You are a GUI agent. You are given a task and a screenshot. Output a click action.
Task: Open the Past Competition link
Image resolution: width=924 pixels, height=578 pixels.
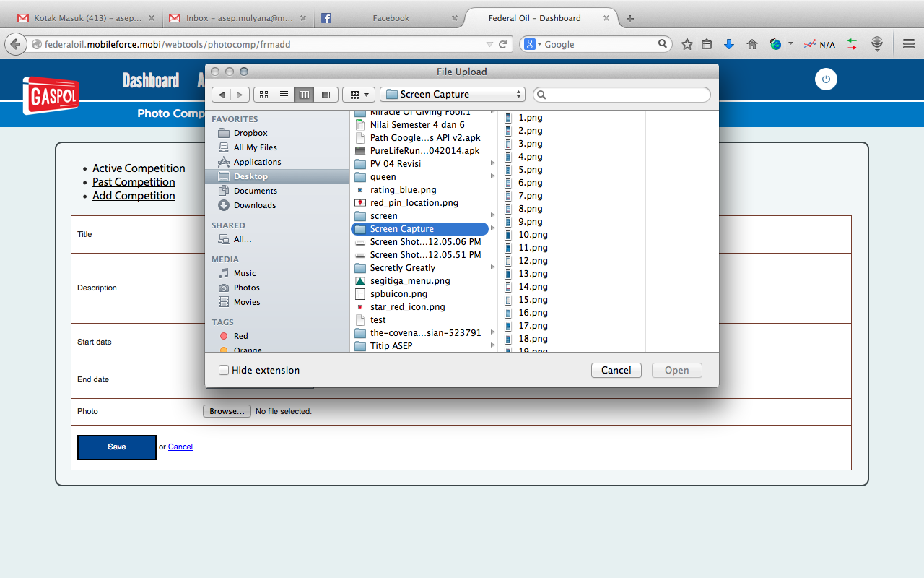click(x=134, y=182)
